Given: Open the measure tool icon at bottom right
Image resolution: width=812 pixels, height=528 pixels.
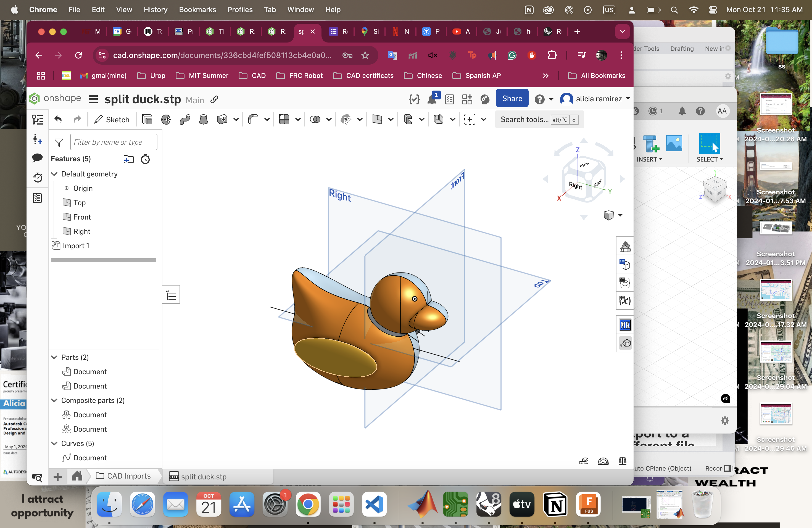Looking at the screenshot, I should [584, 461].
